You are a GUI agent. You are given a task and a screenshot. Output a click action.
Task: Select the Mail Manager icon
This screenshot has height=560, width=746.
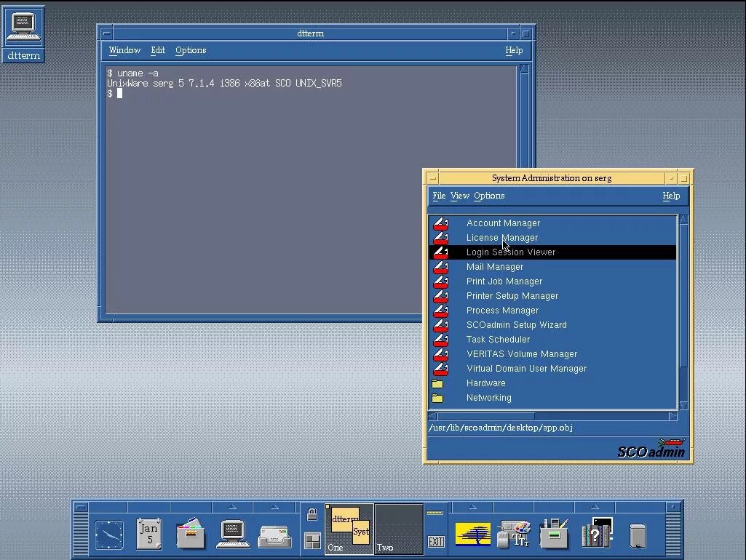[x=440, y=267]
